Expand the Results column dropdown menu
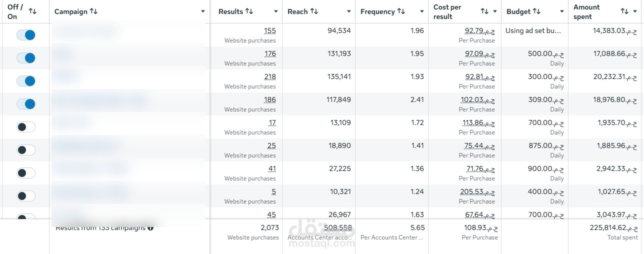This screenshot has width=644, height=254. (x=275, y=11)
